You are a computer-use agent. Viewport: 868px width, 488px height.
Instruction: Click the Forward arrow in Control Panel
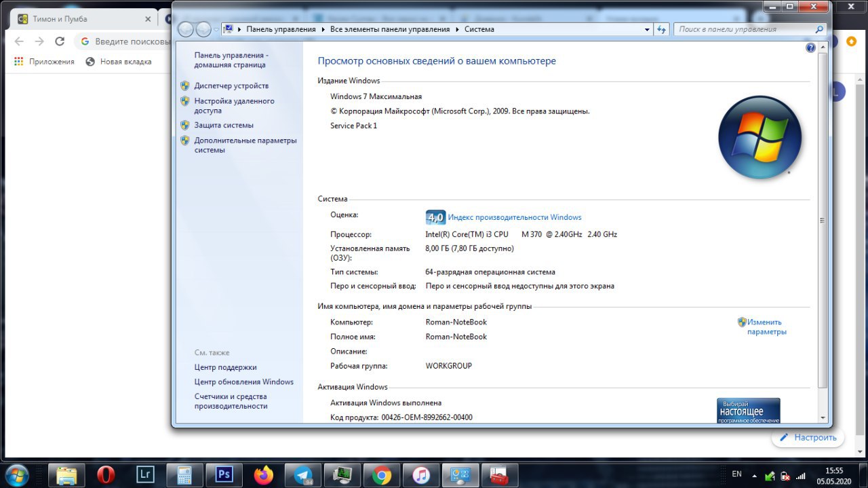[203, 29]
